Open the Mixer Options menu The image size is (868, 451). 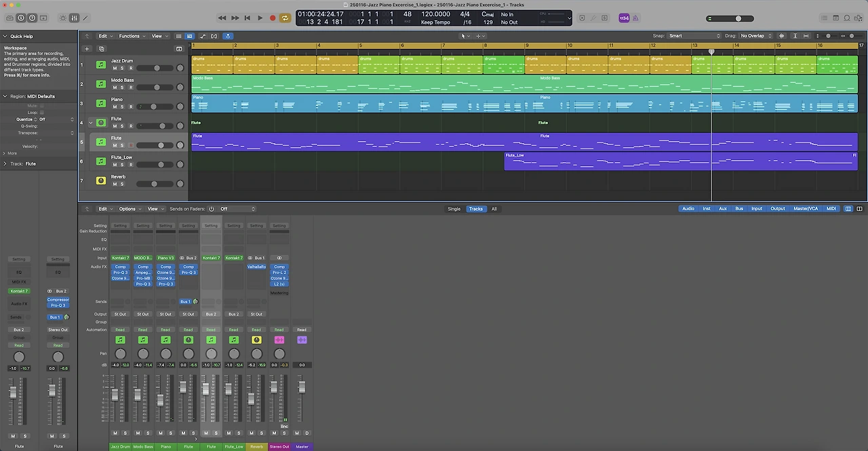click(x=129, y=209)
